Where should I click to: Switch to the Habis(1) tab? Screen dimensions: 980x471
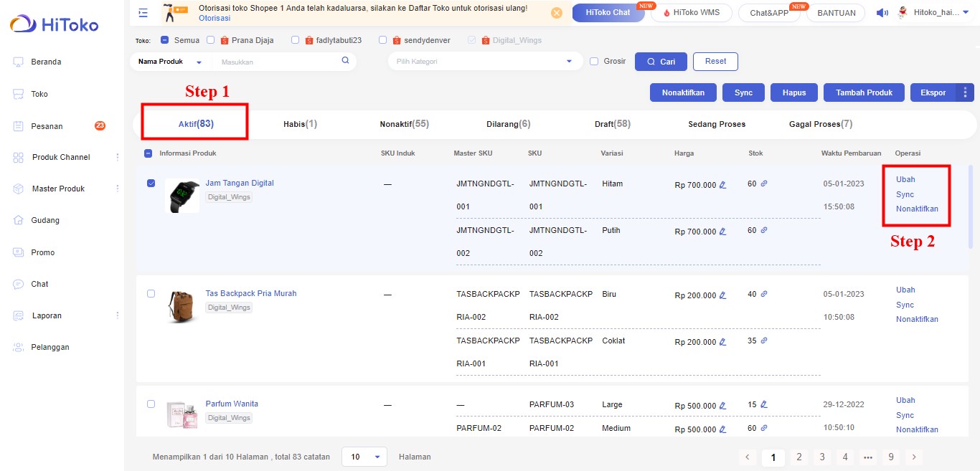pos(300,124)
